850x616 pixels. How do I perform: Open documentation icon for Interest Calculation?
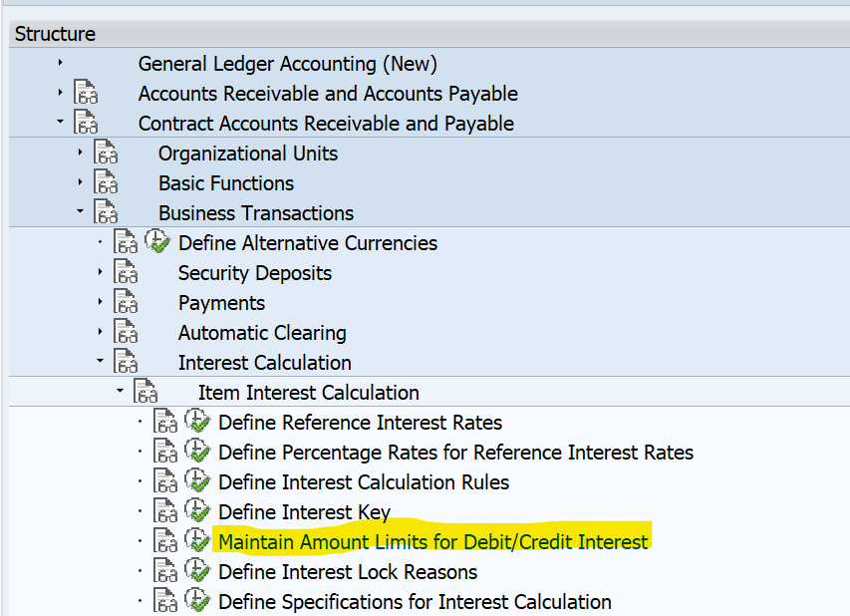point(126,360)
